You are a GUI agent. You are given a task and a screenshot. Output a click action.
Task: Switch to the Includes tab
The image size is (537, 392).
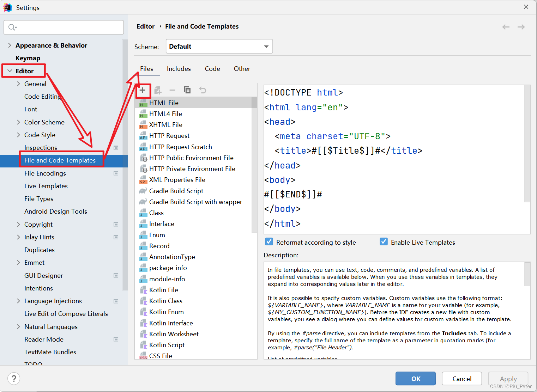tap(179, 69)
